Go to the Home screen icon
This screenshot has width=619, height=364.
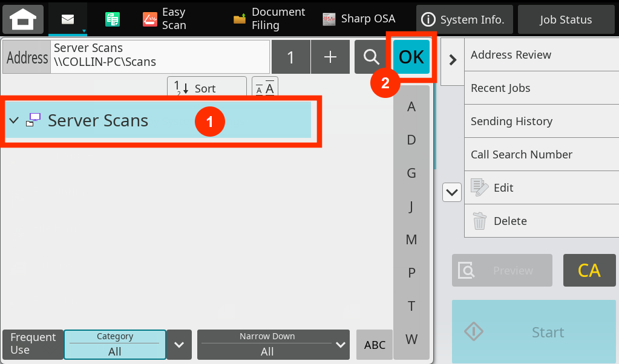point(23,19)
